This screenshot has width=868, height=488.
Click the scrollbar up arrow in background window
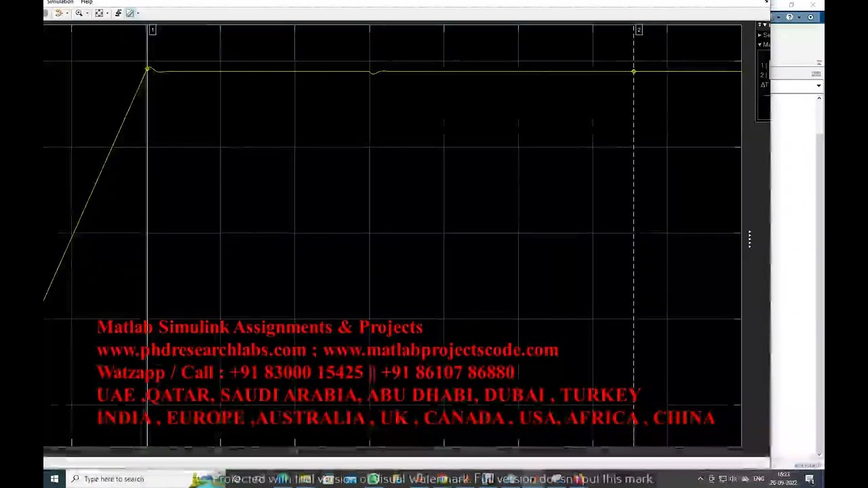[x=819, y=99]
